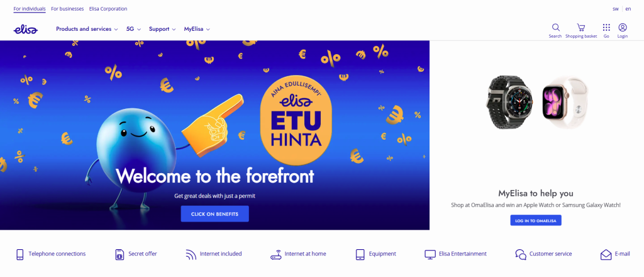
Task: Click the Elisa logo
Action: click(x=25, y=29)
